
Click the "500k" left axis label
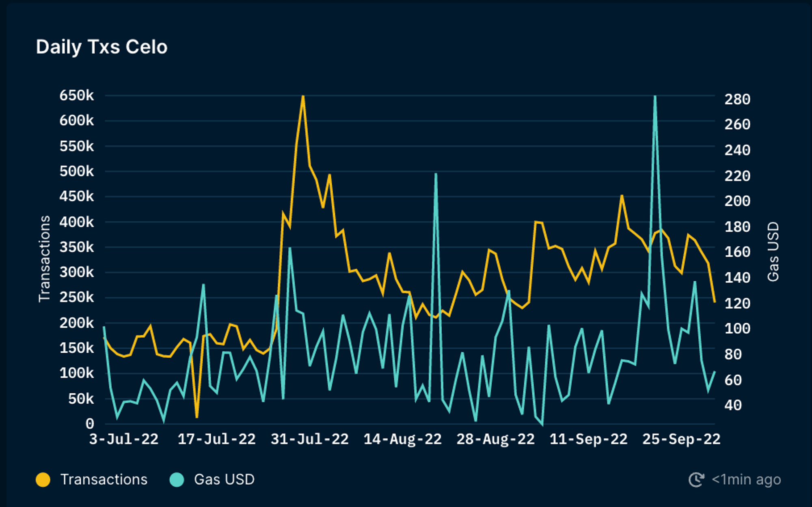pos(77,171)
